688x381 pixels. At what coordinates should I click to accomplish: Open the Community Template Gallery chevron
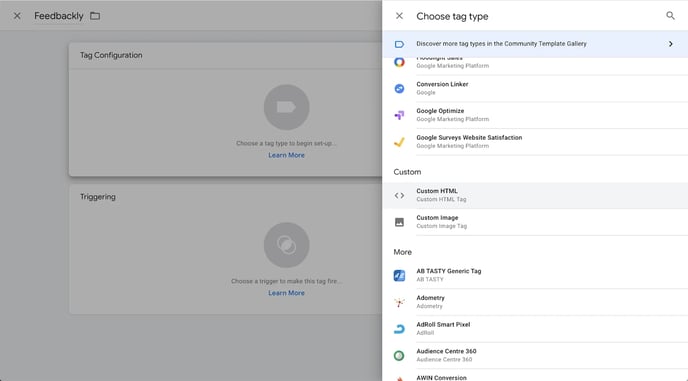tap(670, 44)
